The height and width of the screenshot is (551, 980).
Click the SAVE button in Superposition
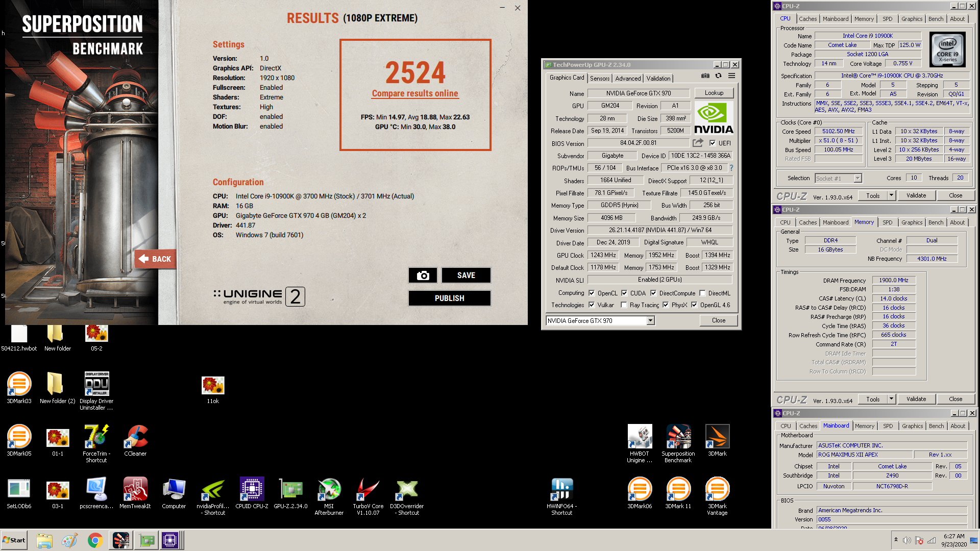[466, 275]
